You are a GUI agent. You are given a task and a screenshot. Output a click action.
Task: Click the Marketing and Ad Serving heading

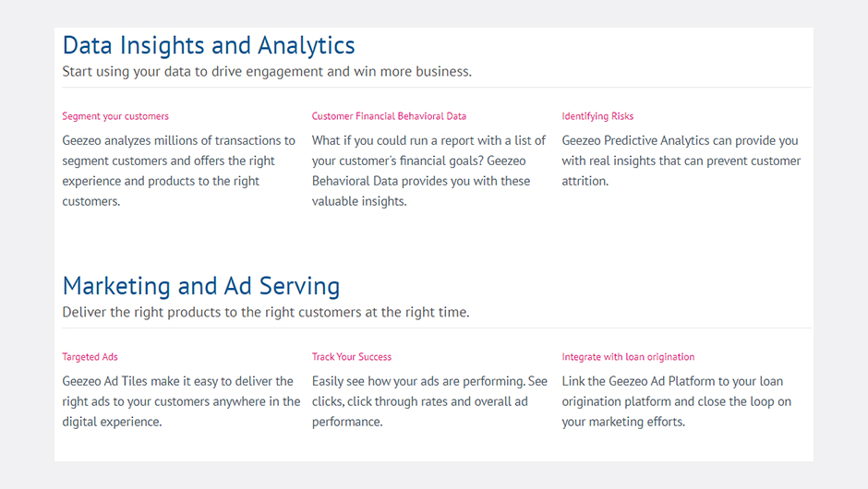click(201, 287)
